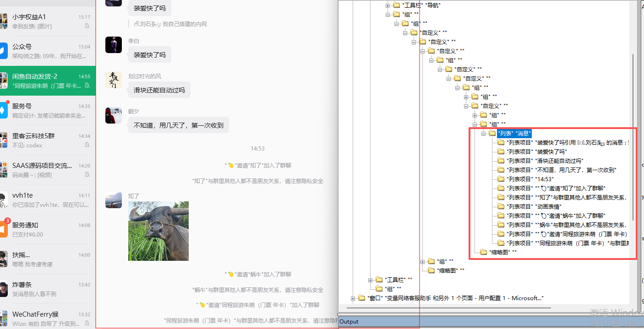This screenshot has width=644, height=329.
Task: Select the tree list item "动画表情"
Action: coord(534,206)
